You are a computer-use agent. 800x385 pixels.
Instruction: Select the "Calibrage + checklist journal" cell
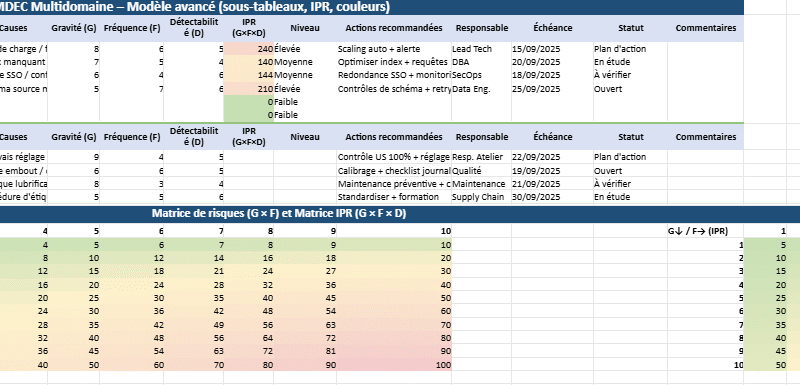pos(393,171)
